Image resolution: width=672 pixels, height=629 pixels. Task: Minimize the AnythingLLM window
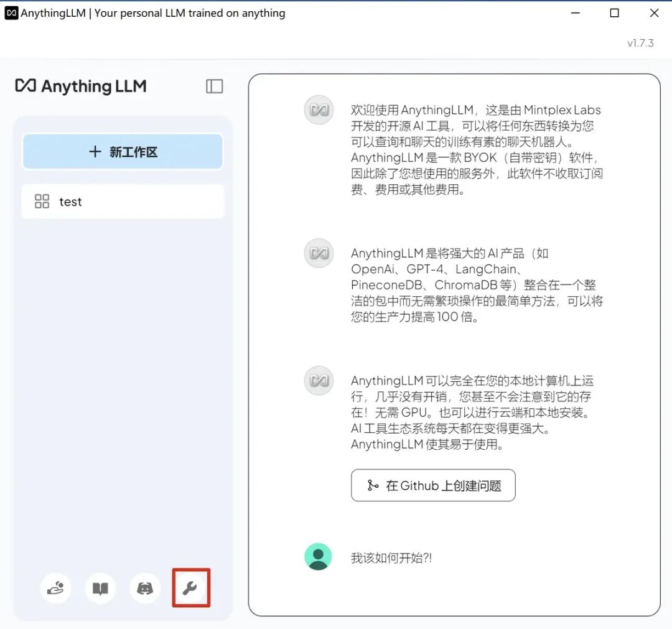coord(575,13)
